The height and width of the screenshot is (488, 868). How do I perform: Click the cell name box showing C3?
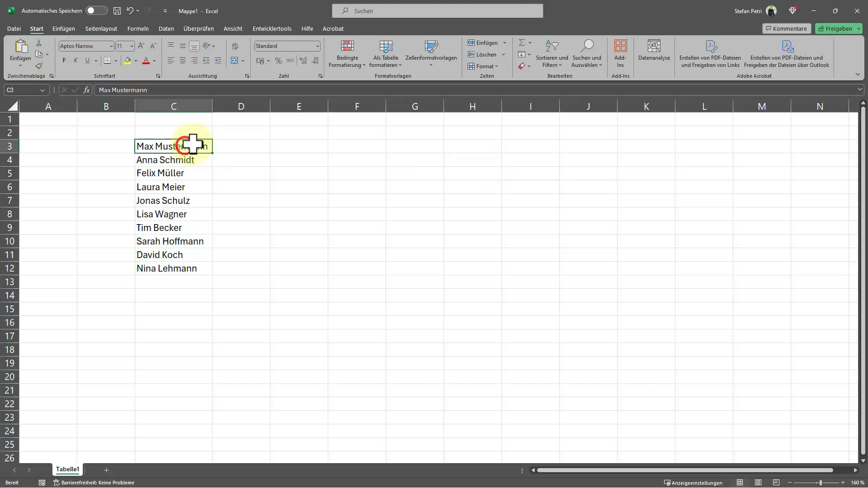tap(25, 89)
